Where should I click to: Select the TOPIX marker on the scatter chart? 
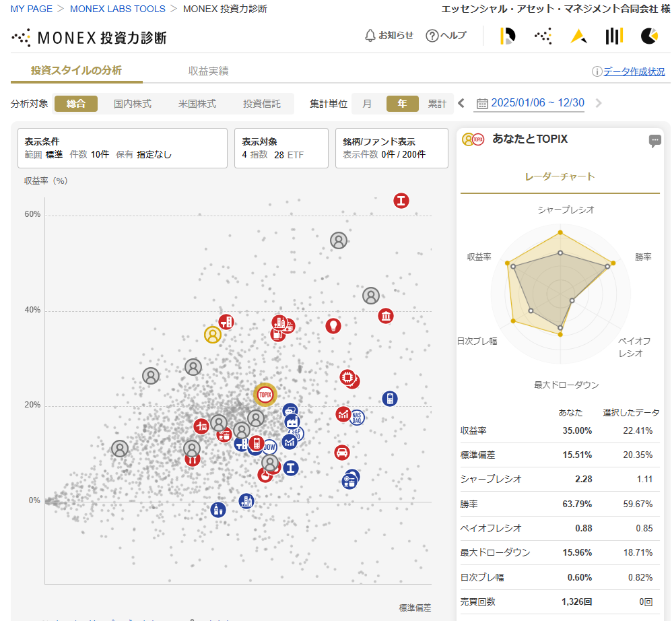coord(265,395)
